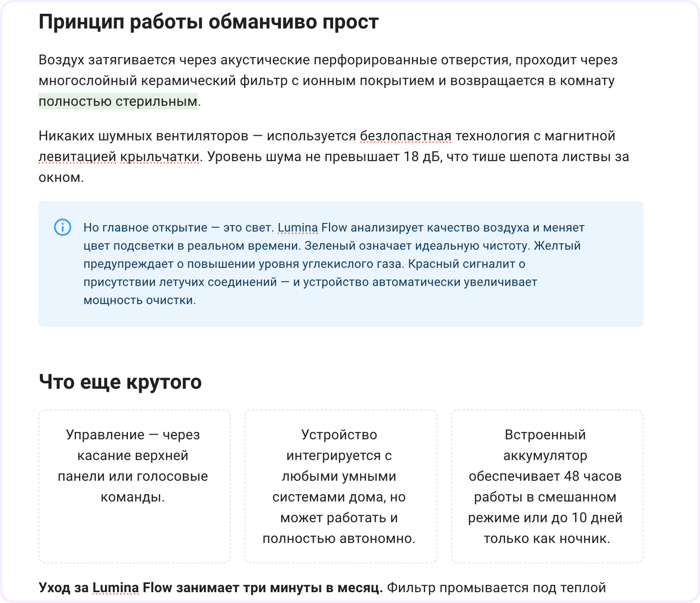Click the underlined word "безлопастная"
700x603 pixels.
(x=405, y=136)
